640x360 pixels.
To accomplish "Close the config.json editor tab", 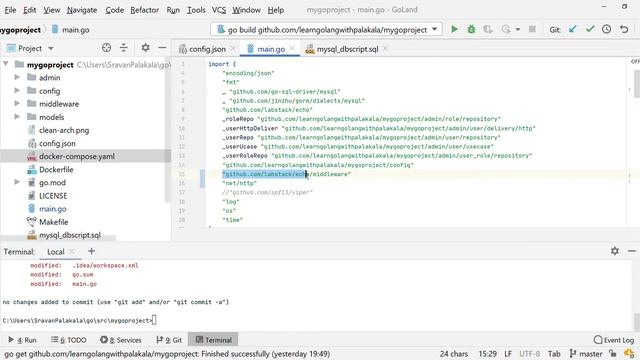I will (233, 49).
